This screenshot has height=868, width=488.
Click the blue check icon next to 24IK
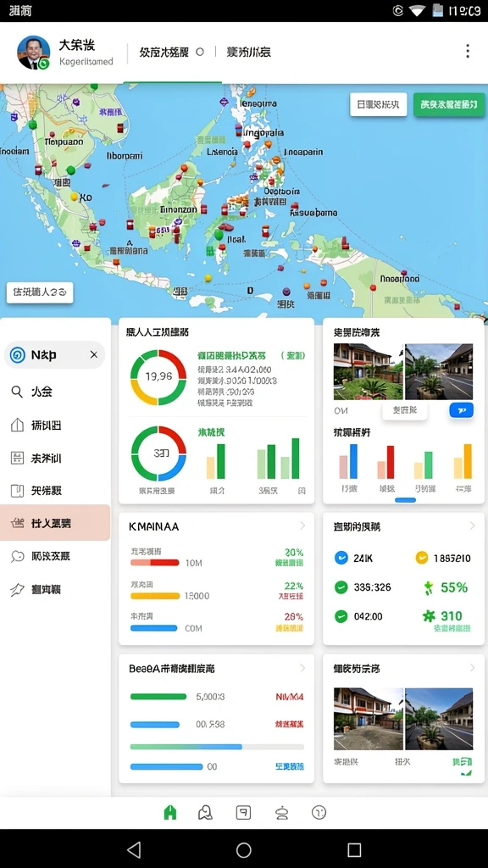coord(341,558)
